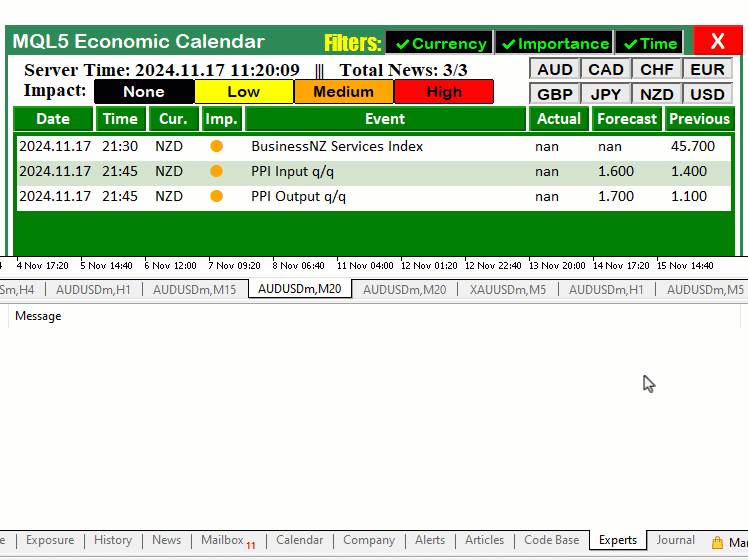This screenshot has width=748, height=560.
Task: Open the Alerts tab
Action: pos(430,540)
